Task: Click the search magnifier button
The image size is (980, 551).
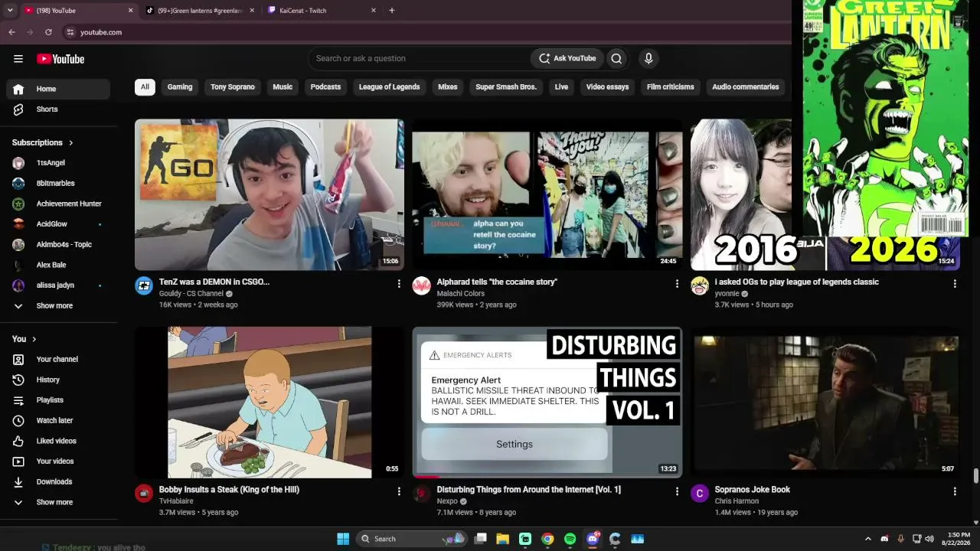Action: [x=616, y=58]
